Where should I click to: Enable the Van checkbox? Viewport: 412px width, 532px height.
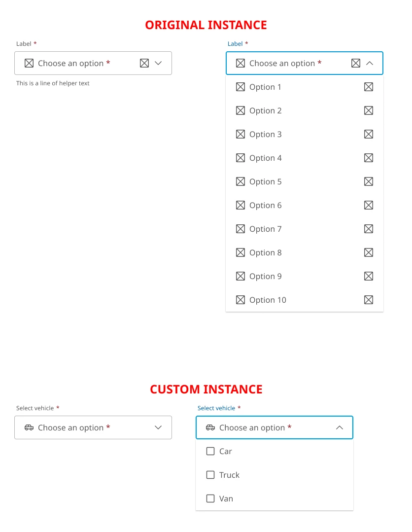tap(210, 498)
